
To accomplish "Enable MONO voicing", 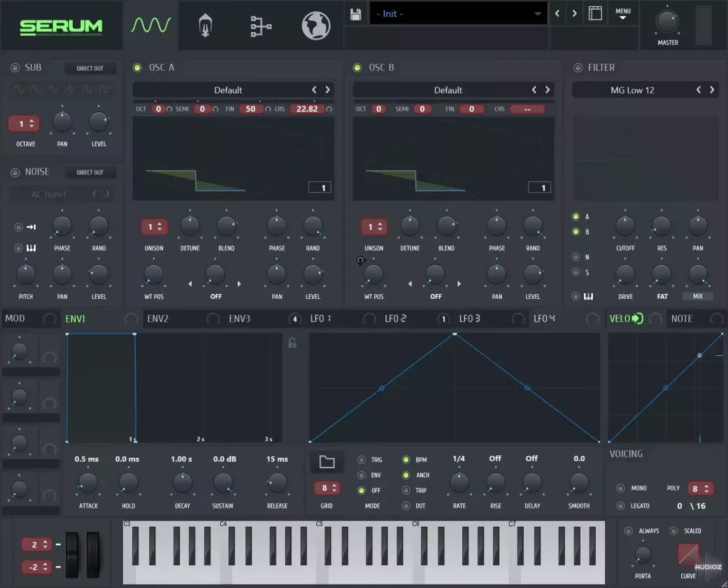I will [x=621, y=488].
